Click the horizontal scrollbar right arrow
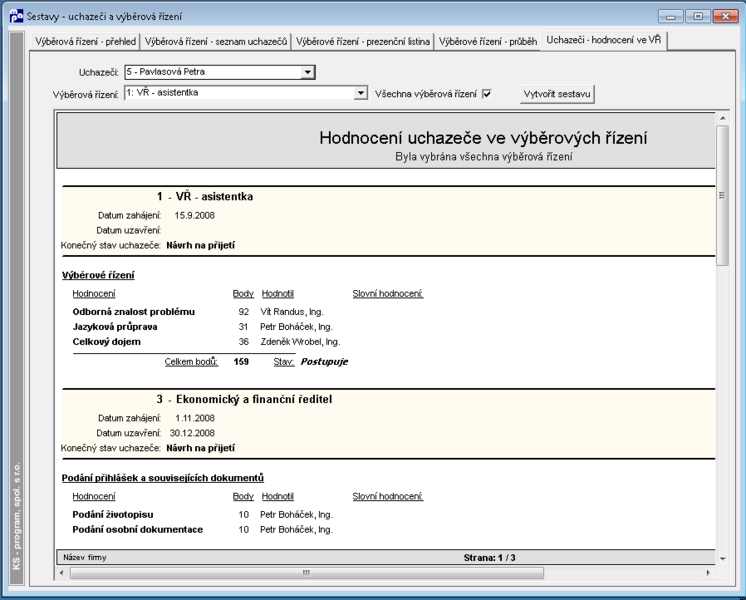Viewport: 746px width, 600px height. click(708, 573)
